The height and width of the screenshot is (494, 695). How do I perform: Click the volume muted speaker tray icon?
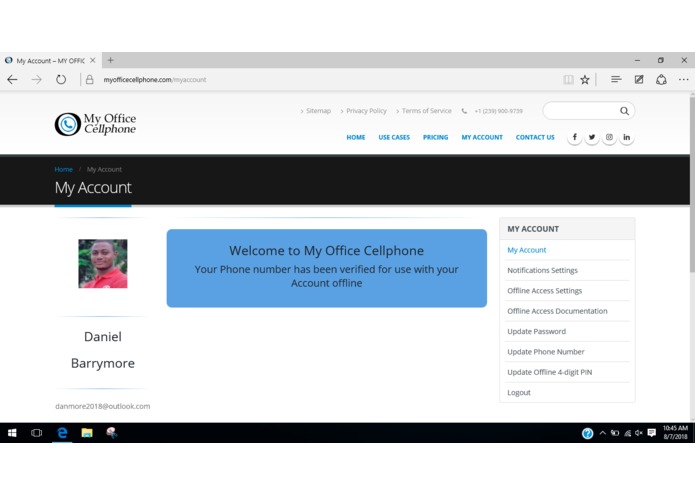click(639, 433)
